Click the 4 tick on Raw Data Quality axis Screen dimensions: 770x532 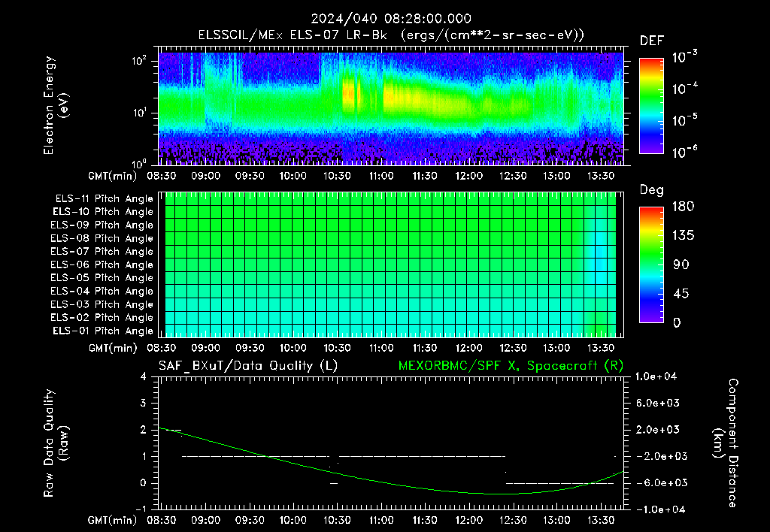(x=144, y=376)
